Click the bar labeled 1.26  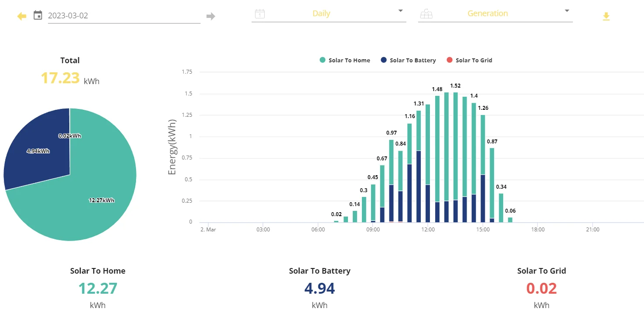point(483,169)
